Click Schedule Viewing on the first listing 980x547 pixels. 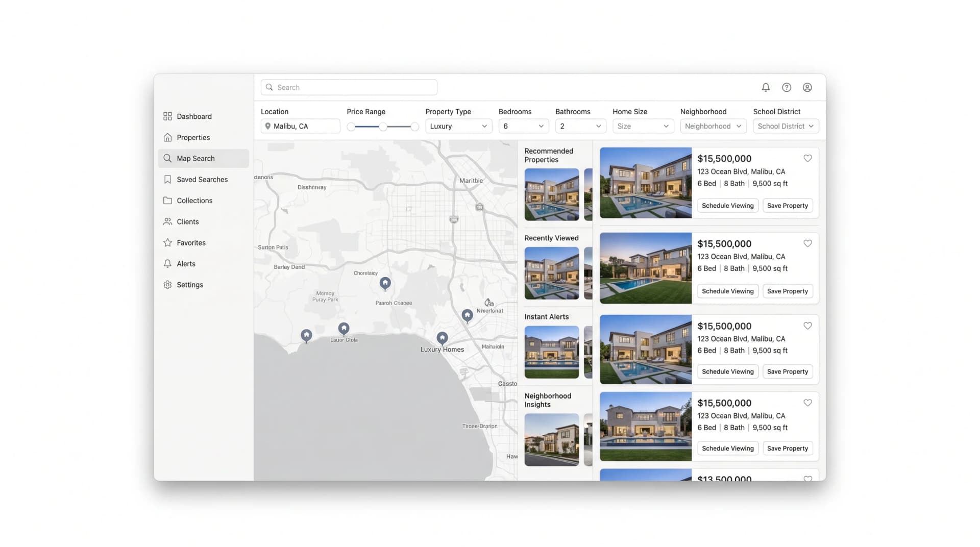pos(727,206)
